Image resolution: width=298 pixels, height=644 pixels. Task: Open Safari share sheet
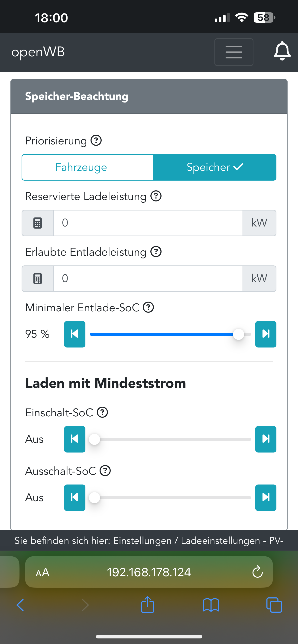point(148,605)
